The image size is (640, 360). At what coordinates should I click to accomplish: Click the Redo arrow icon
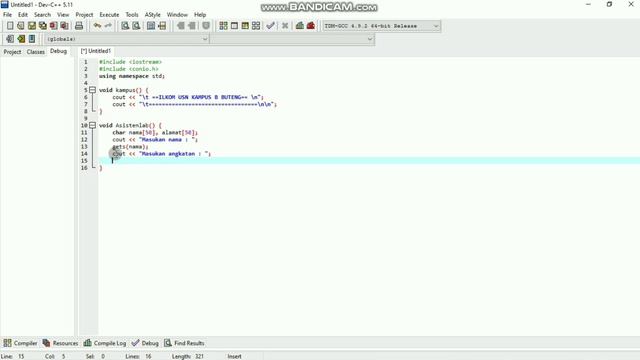coord(108,26)
